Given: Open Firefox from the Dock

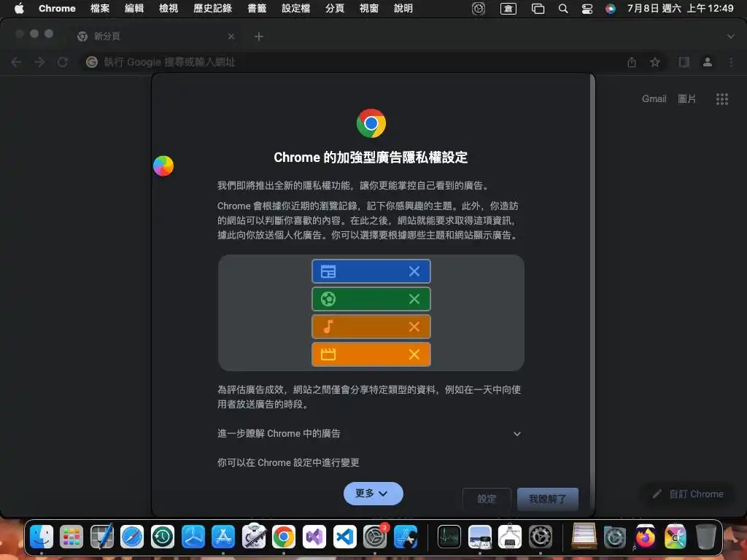Looking at the screenshot, I should click(x=645, y=537).
